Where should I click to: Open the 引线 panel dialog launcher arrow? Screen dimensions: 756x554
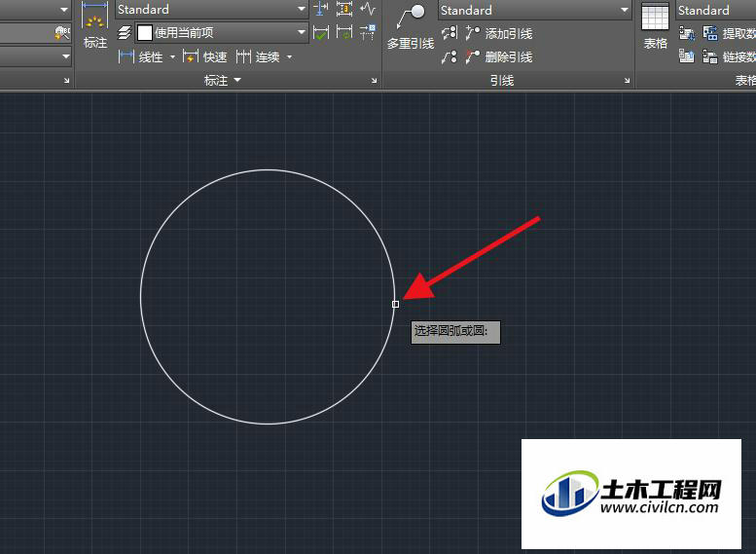pyautogui.click(x=627, y=81)
